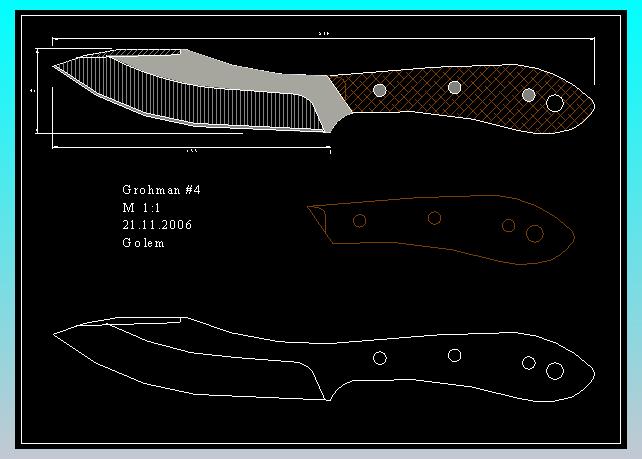Select the 'M 1:1' scale text
This screenshot has width=642, height=459.
point(141,208)
